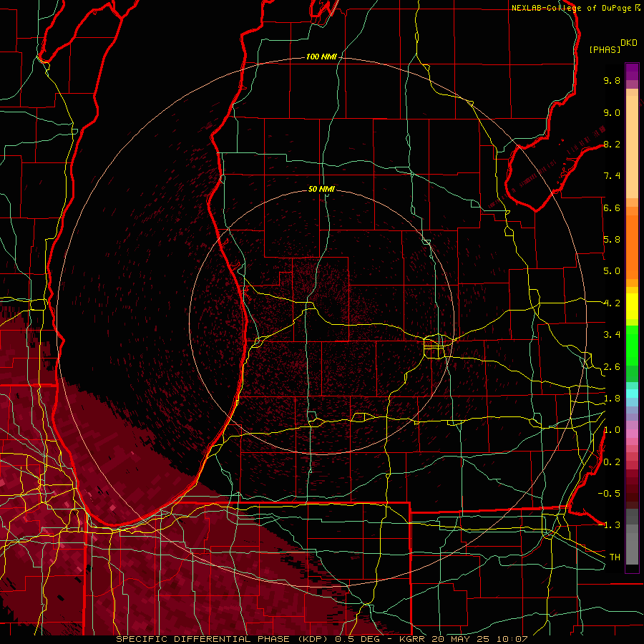Viewport: 644px width, 644px height.
Task: Pick the yellow segment of the color bar
Action: (x=632, y=306)
